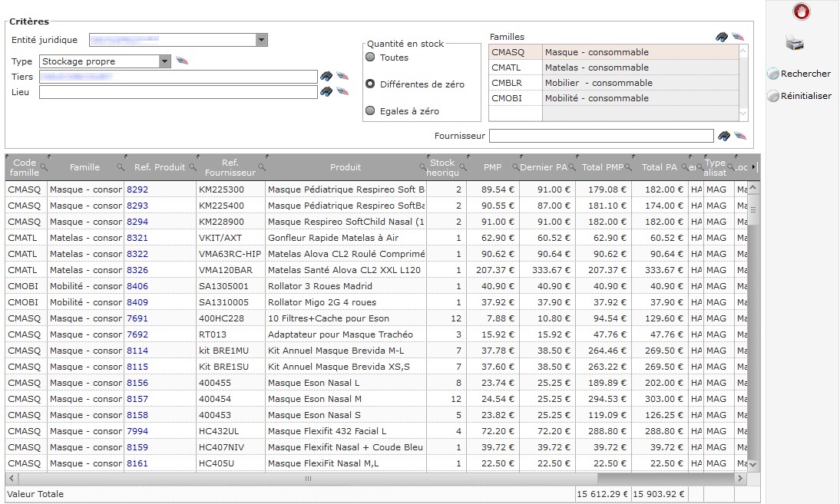Open the Fournisseur binoculars lookup icon
The width and height of the screenshot is (840, 504).
724,136
